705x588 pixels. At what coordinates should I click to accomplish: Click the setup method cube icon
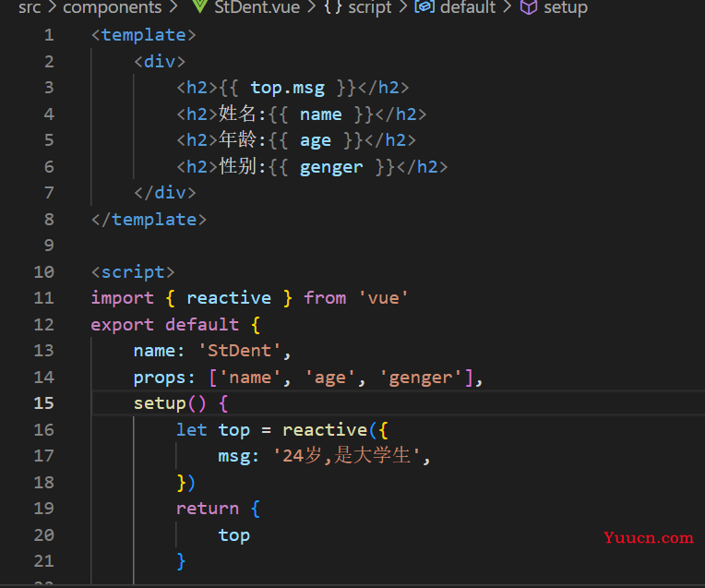[529, 7]
